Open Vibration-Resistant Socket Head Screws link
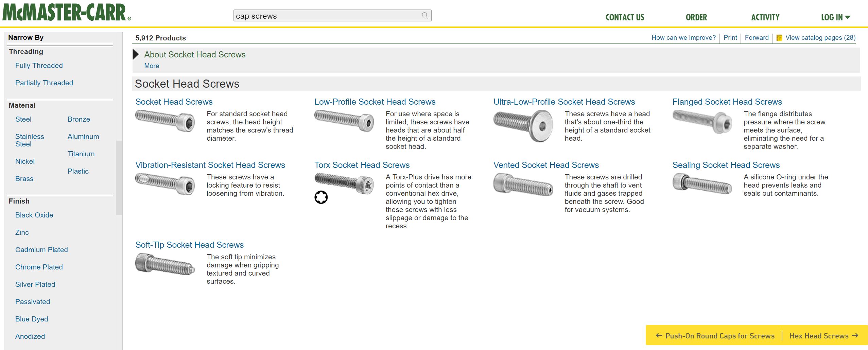Viewport: 868px width, 350px height. (210, 165)
